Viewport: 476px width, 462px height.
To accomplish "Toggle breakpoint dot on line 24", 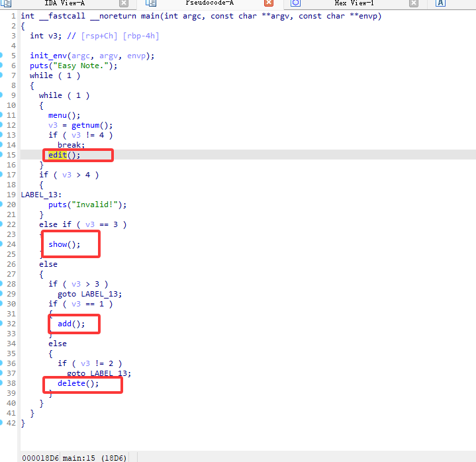I will pos(1,244).
